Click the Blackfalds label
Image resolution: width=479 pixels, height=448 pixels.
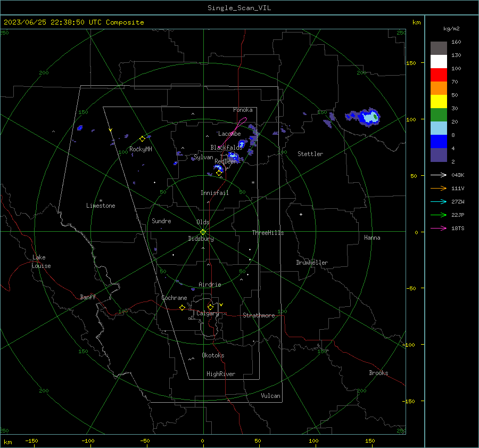(x=226, y=148)
